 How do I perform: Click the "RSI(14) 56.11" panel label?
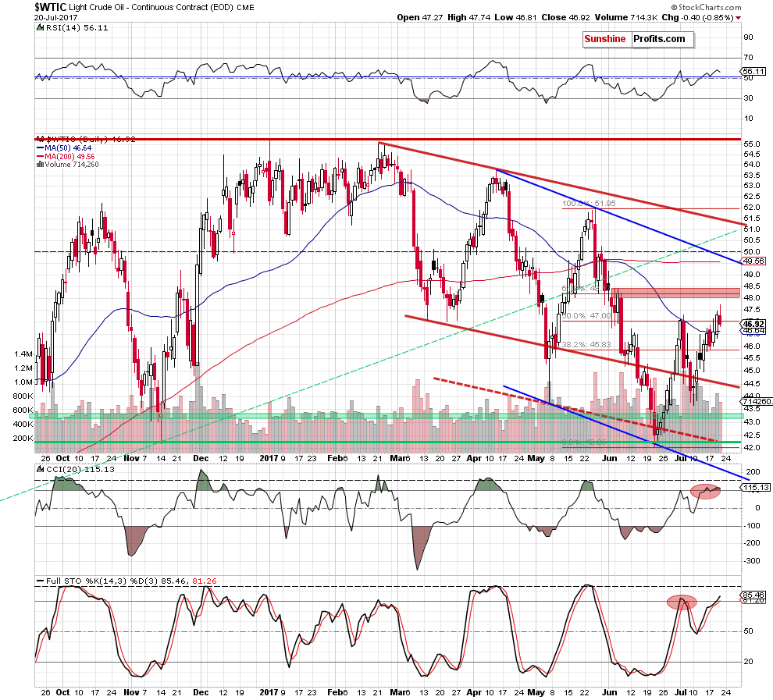77,28
